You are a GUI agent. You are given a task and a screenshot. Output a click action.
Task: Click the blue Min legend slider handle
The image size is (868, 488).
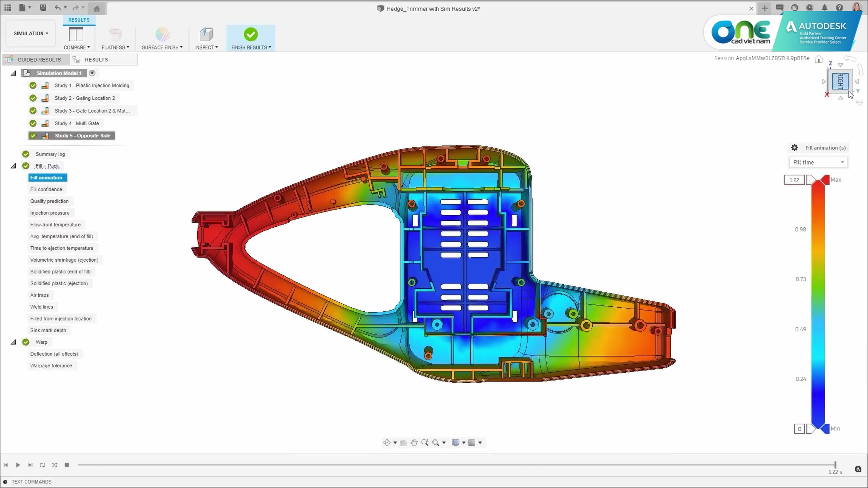tap(825, 429)
